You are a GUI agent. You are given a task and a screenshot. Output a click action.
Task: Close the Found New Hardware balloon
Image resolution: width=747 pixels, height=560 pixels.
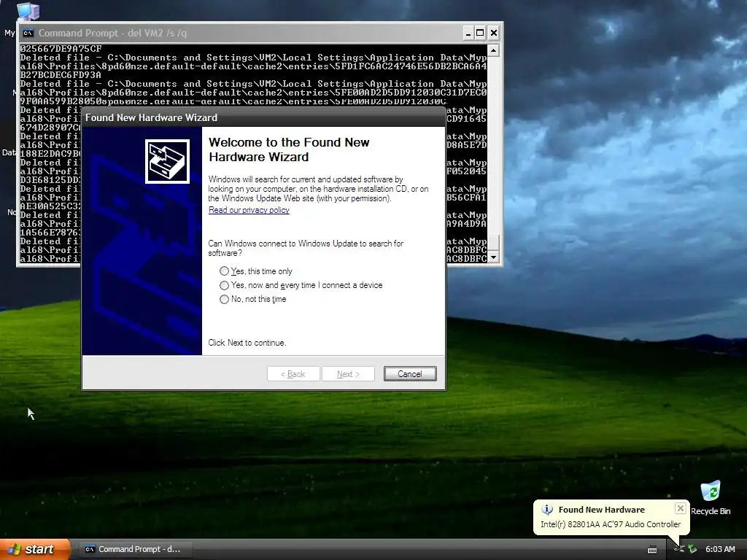pos(681,508)
